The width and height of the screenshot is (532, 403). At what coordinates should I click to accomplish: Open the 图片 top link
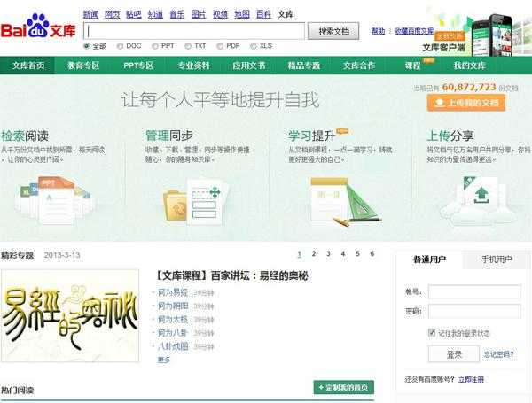pos(199,14)
